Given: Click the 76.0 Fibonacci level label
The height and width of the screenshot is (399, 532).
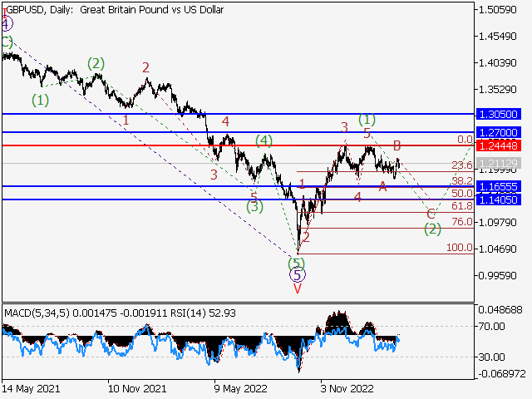Looking at the screenshot, I should (462, 222).
